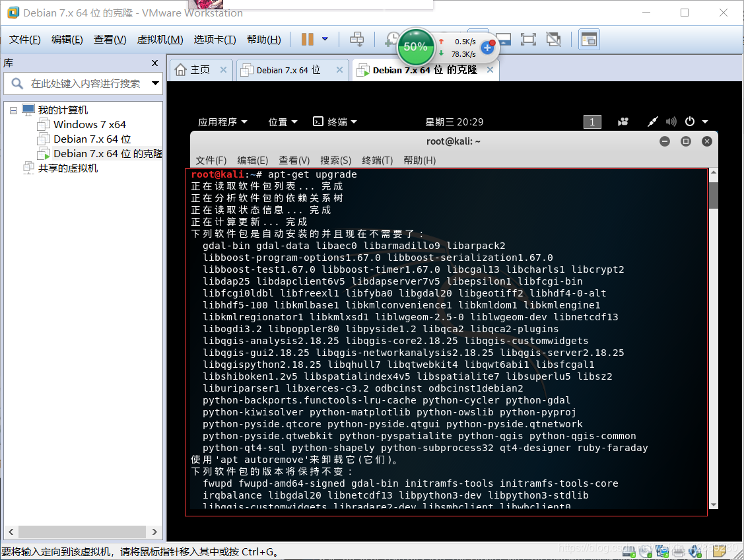Select 共享的虚拟机 in the library
744x560 pixels.
pyautogui.click(x=68, y=168)
